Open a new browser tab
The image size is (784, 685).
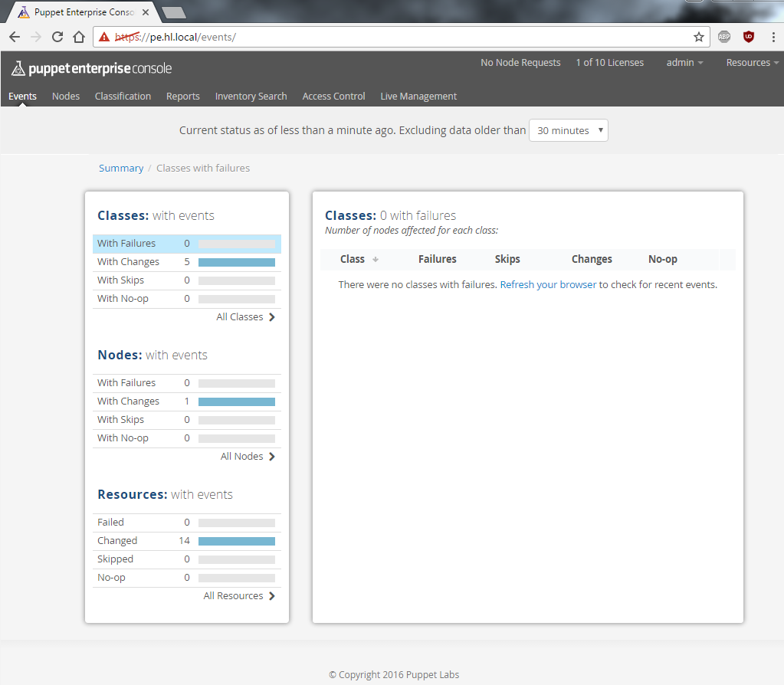tap(174, 12)
